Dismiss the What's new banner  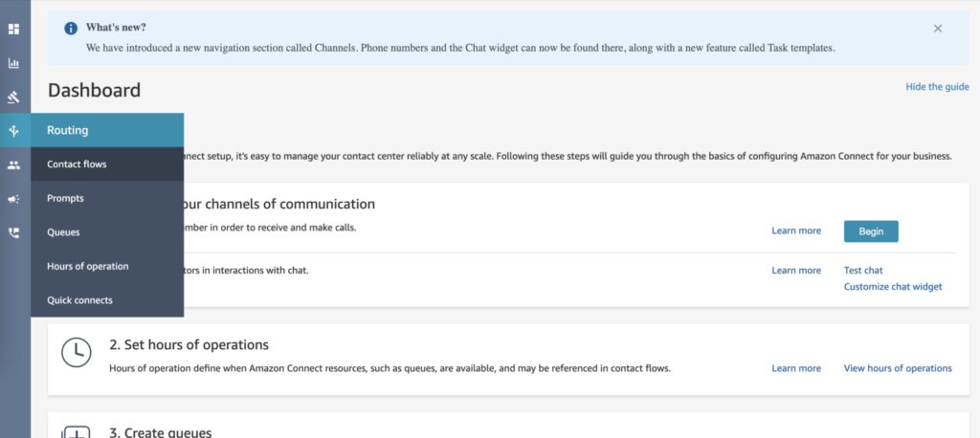point(938,29)
